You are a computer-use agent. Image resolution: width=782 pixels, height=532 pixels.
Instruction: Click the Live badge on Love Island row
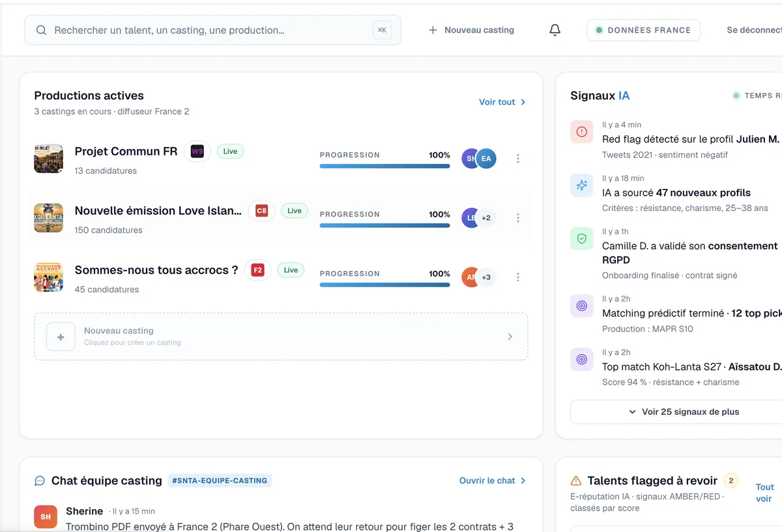pos(295,210)
